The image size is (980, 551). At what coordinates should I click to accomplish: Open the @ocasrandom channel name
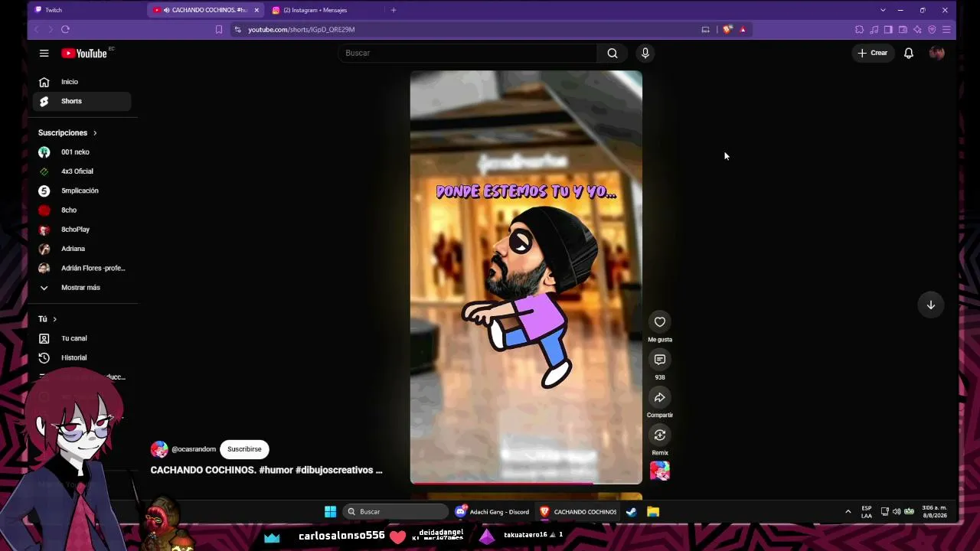coord(194,449)
